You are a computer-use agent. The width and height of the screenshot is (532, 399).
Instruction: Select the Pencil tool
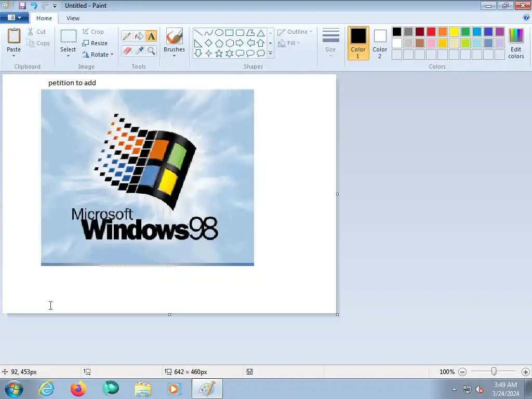127,36
